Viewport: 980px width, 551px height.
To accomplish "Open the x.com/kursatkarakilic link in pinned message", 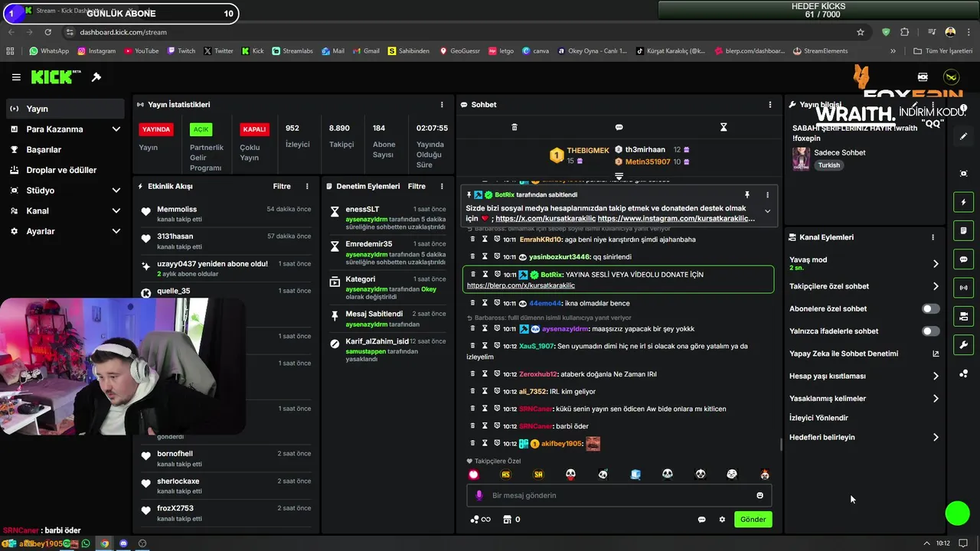I will 544,218.
